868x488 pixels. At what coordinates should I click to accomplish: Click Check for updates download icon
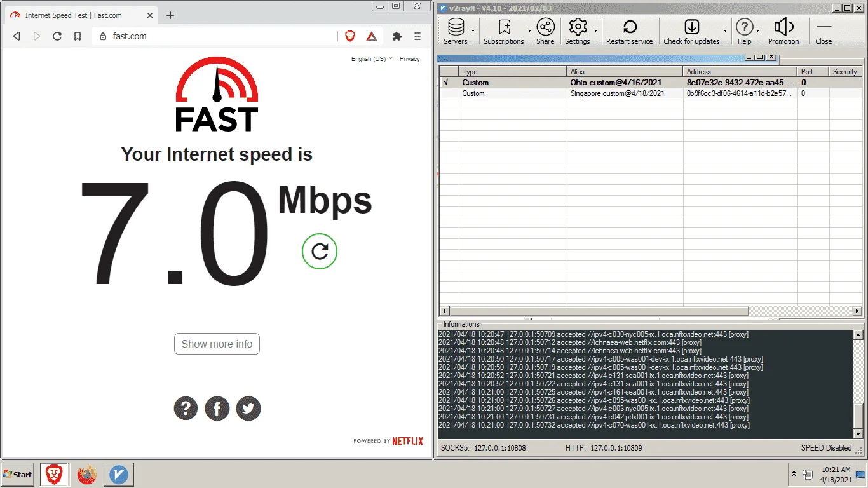point(691,27)
